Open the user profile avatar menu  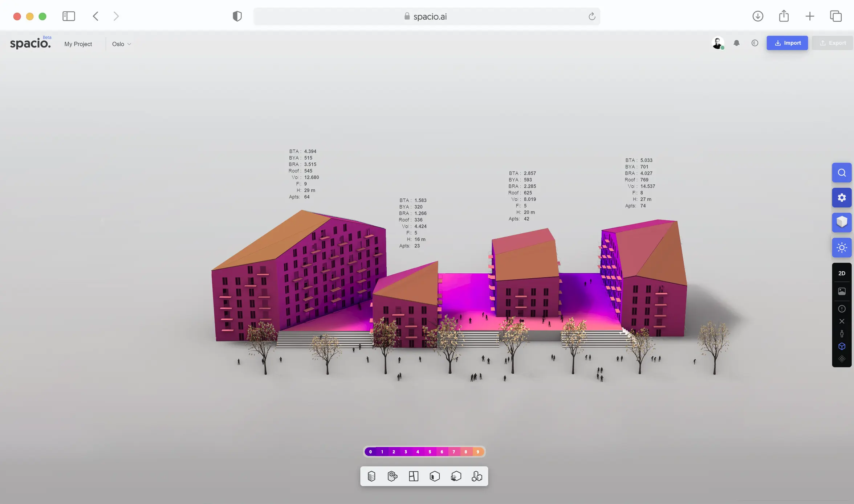click(717, 43)
